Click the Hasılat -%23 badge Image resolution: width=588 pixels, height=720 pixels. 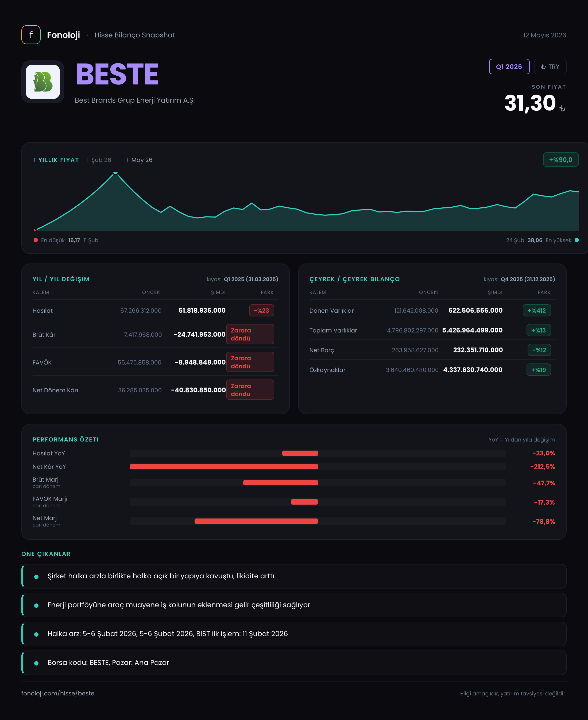point(261,311)
